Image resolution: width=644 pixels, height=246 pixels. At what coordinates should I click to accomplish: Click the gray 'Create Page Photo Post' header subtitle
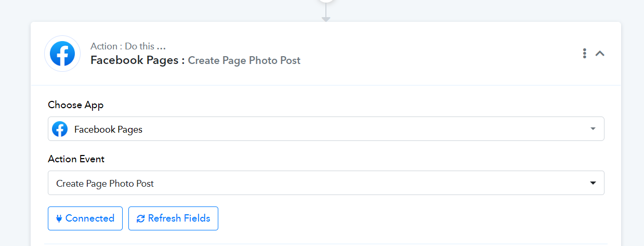[x=244, y=60]
